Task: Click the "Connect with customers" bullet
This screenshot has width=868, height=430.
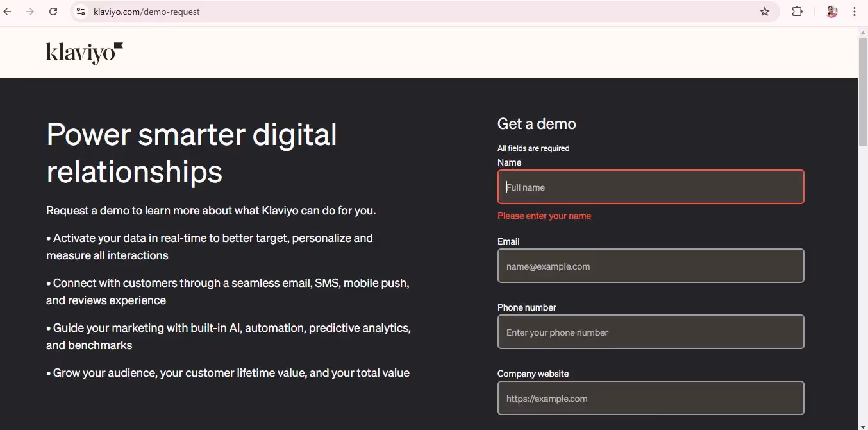Action: point(228,291)
